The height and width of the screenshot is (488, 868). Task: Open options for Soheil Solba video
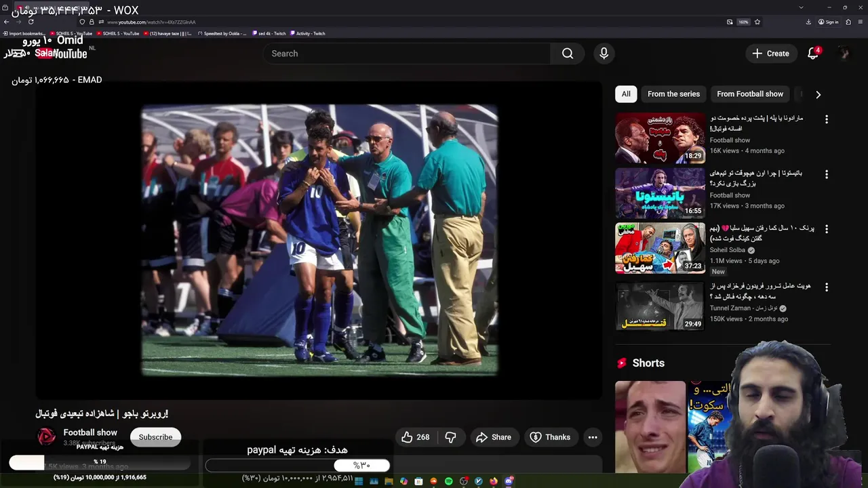[826, 229]
